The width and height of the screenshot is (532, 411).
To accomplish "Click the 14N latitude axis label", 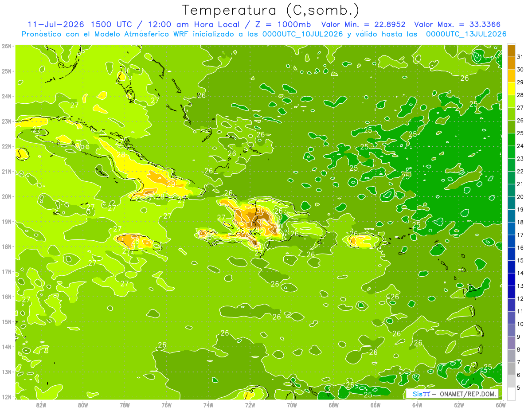I will (x=7, y=347).
